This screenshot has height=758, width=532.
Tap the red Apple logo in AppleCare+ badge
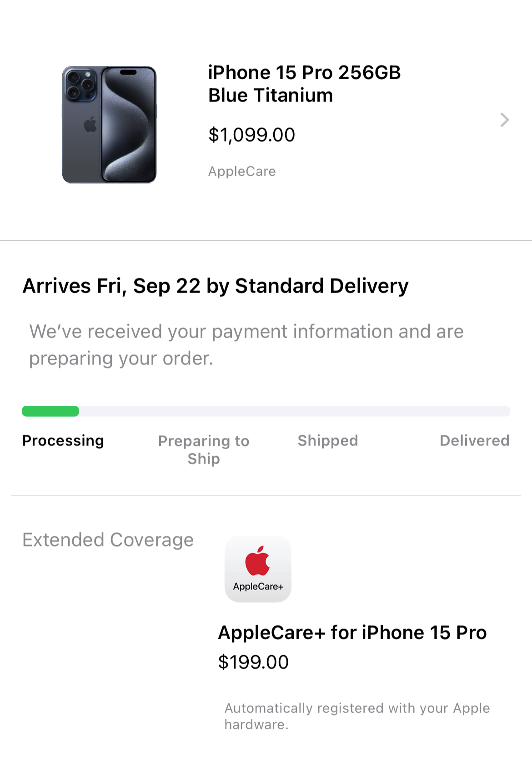257,561
